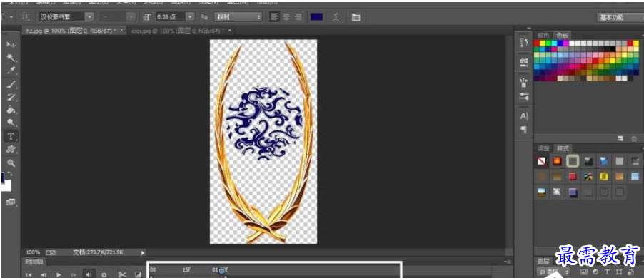The image size is (644, 278).
Task: Toggle text orientation in the options bar
Action: (x=26, y=17)
